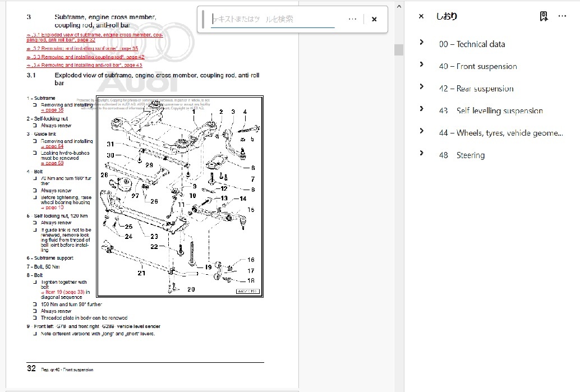Close the bookmarks side panel
580x392 pixels.
click(421, 16)
